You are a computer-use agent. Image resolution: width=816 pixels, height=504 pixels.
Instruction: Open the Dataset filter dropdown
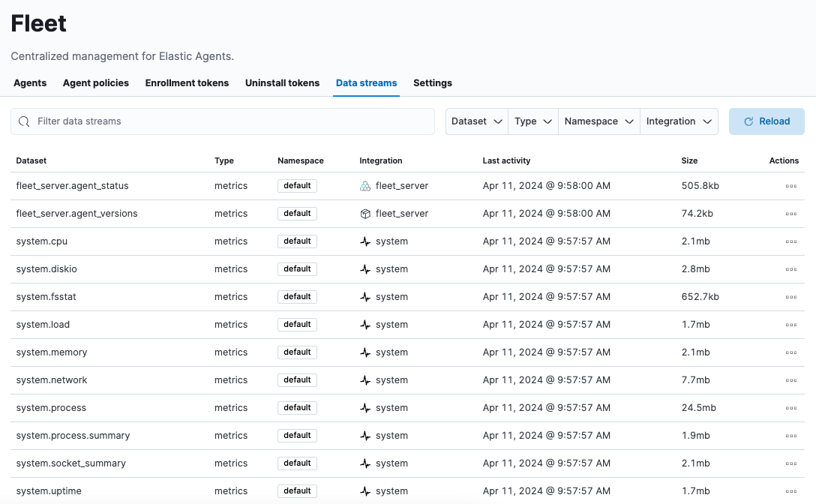point(475,121)
